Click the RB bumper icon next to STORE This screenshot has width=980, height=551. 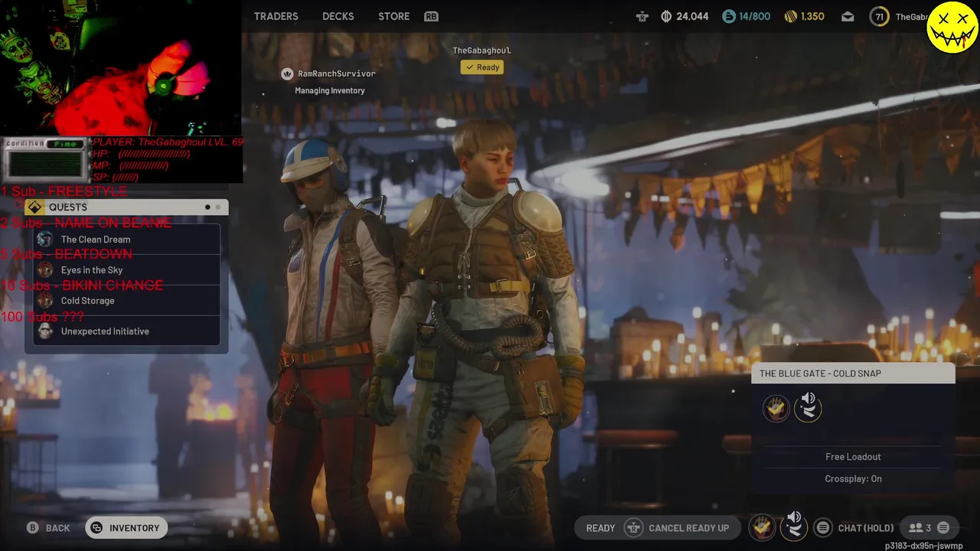431,16
